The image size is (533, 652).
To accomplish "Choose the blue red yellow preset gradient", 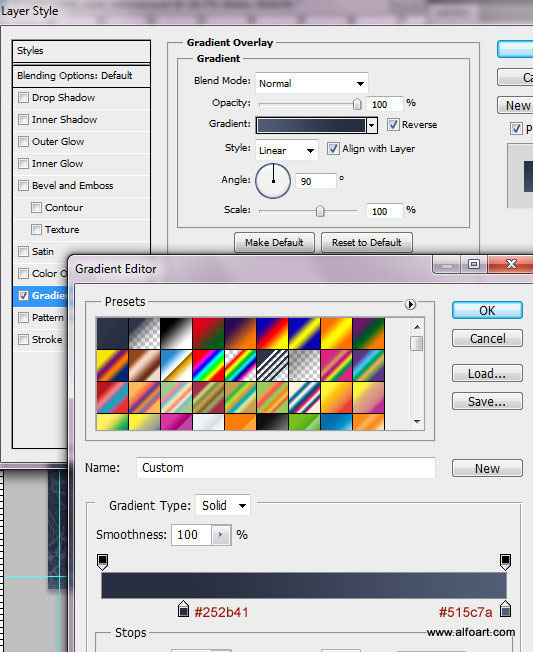I will [272, 333].
